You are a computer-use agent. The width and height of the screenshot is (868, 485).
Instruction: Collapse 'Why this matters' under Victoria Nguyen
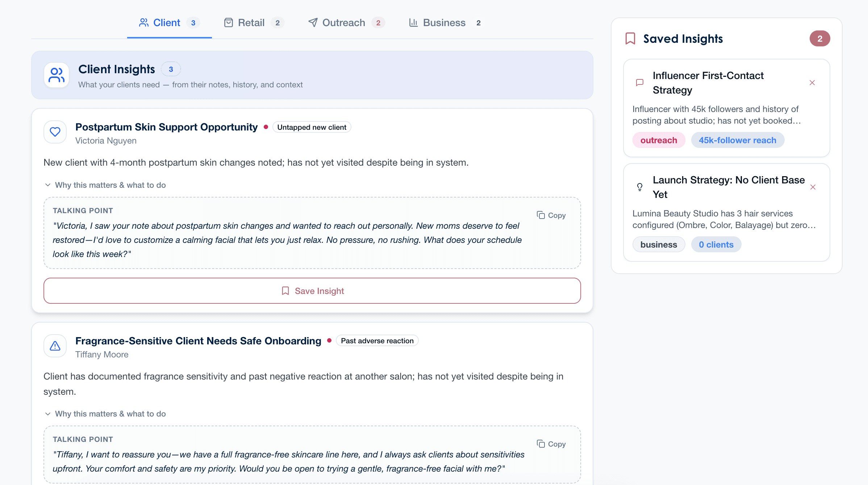tap(105, 185)
